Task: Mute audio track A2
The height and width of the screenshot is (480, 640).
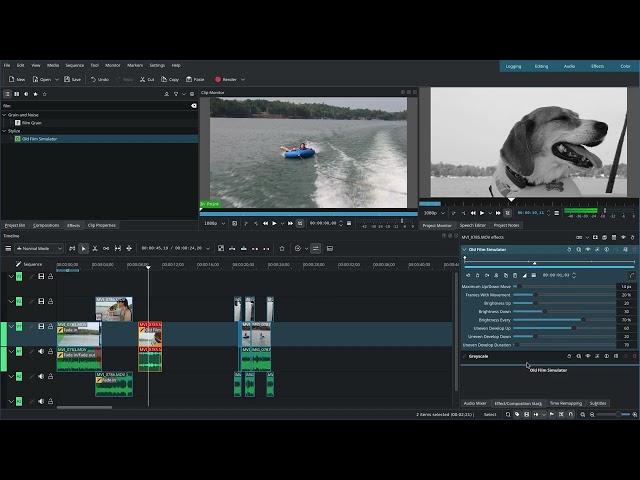Action: click(41, 376)
